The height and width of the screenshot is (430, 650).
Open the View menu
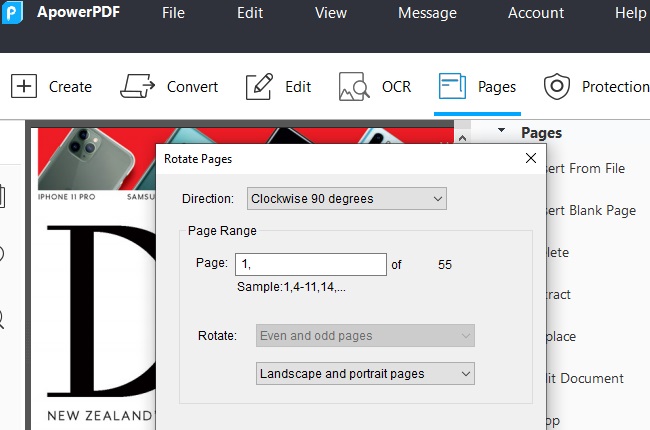click(331, 13)
